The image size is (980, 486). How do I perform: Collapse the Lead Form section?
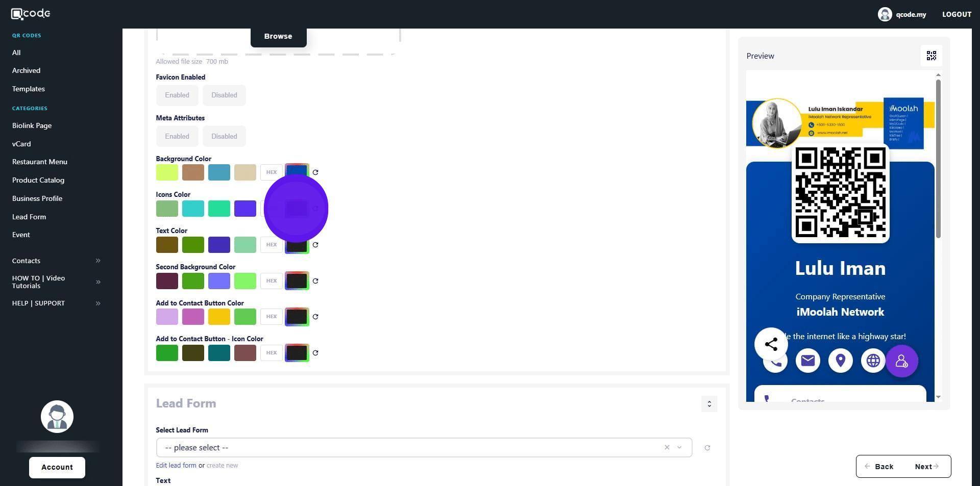click(x=709, y=404)
